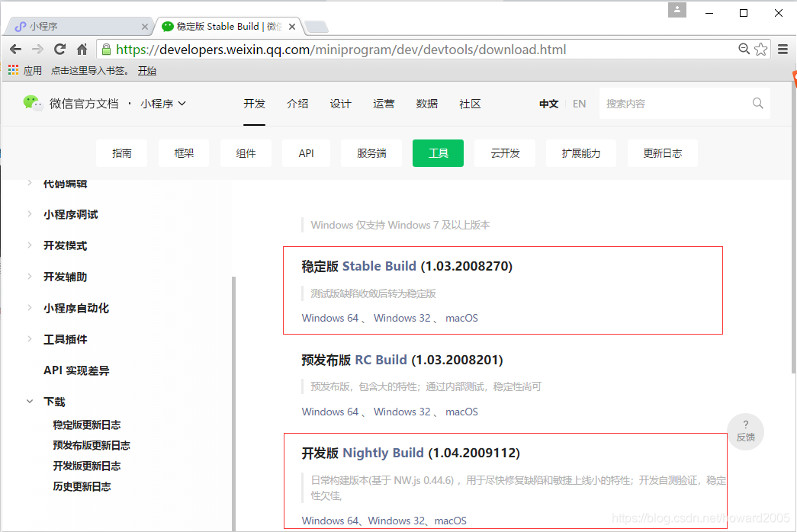
Task: Open the browser hamburger menu
Action: [783, 50]
